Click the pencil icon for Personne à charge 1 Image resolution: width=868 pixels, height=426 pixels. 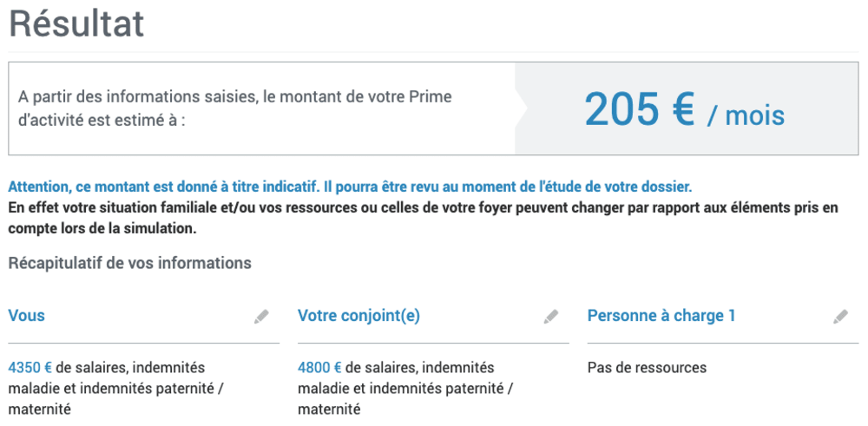coord(840,318)
